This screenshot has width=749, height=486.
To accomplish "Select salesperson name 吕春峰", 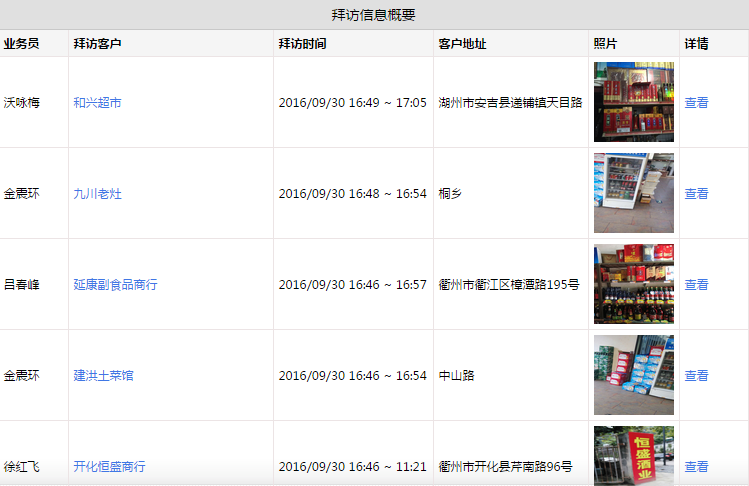I will (21, 285).
